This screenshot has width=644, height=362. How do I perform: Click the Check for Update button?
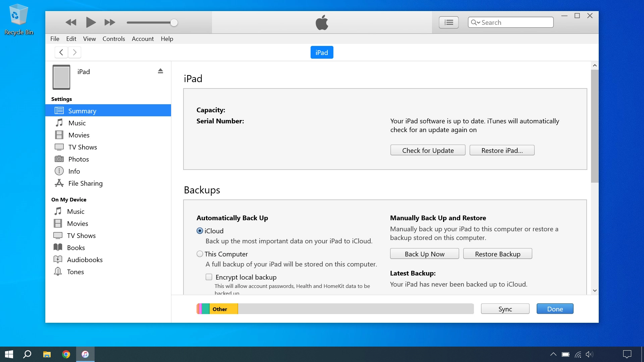pyautogui.click(x=428, y=150)
